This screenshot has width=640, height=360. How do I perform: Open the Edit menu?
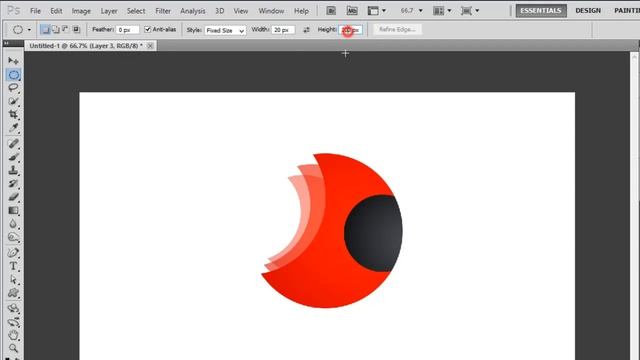(56, 11)
